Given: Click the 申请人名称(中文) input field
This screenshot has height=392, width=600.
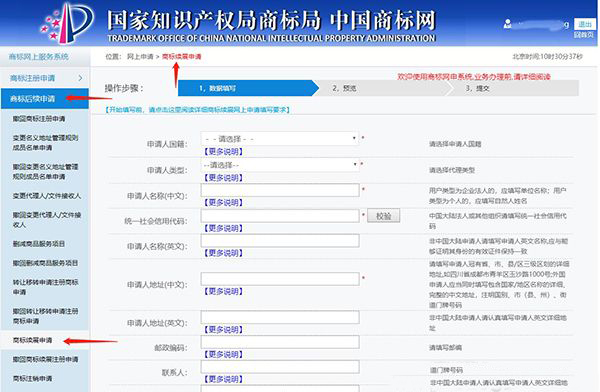Looking at the screenshot, I should (280, 190).
